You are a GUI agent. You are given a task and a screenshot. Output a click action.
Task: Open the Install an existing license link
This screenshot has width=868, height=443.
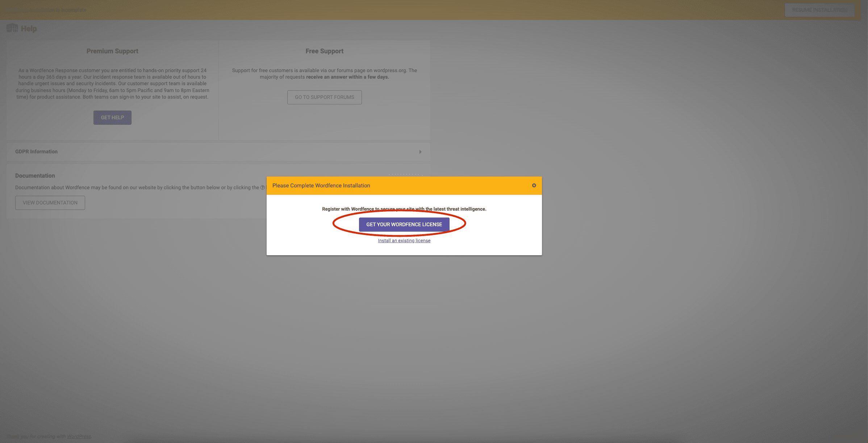404,240
